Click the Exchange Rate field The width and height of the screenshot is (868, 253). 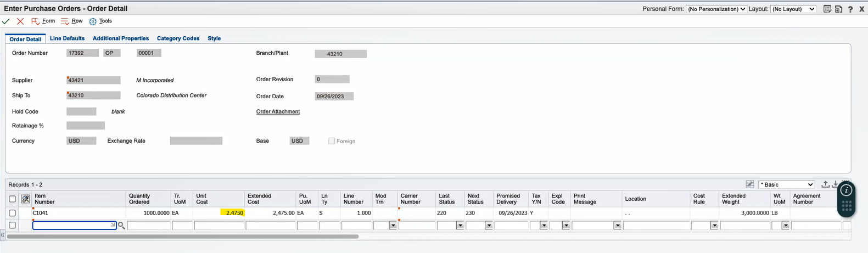coord(196,141)
